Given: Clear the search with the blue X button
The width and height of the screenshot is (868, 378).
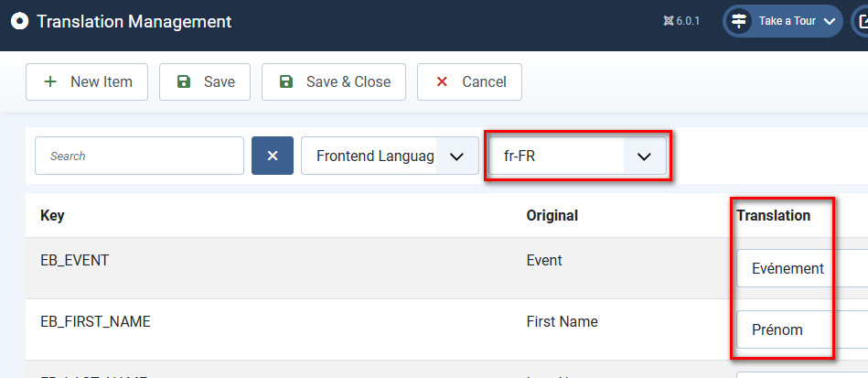Looking at the screenshot, I should click(x=273, y=156).
